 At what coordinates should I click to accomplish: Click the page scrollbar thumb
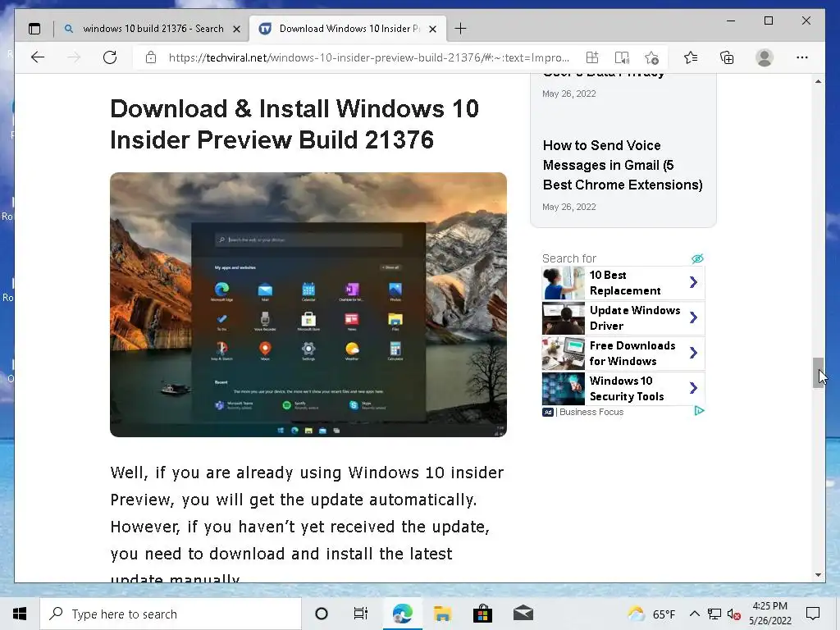coord(818,372)
